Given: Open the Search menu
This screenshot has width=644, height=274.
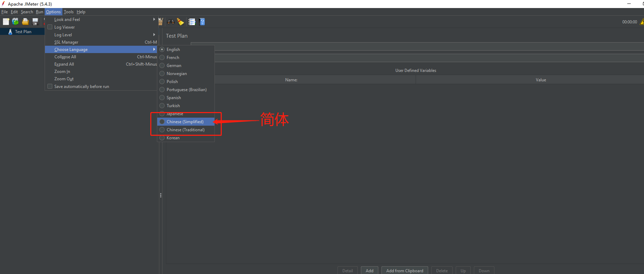Looking at the screenshot, I should coord(27,12).
